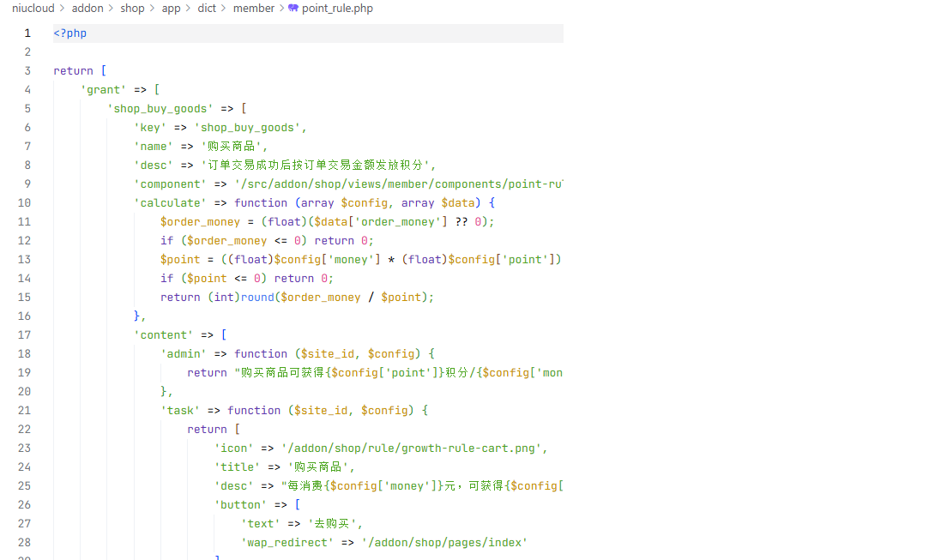Select the shop folder in breadcrumb
This screenshot has width=935, height=560.
pyautogui.click(x=132, y=9)
